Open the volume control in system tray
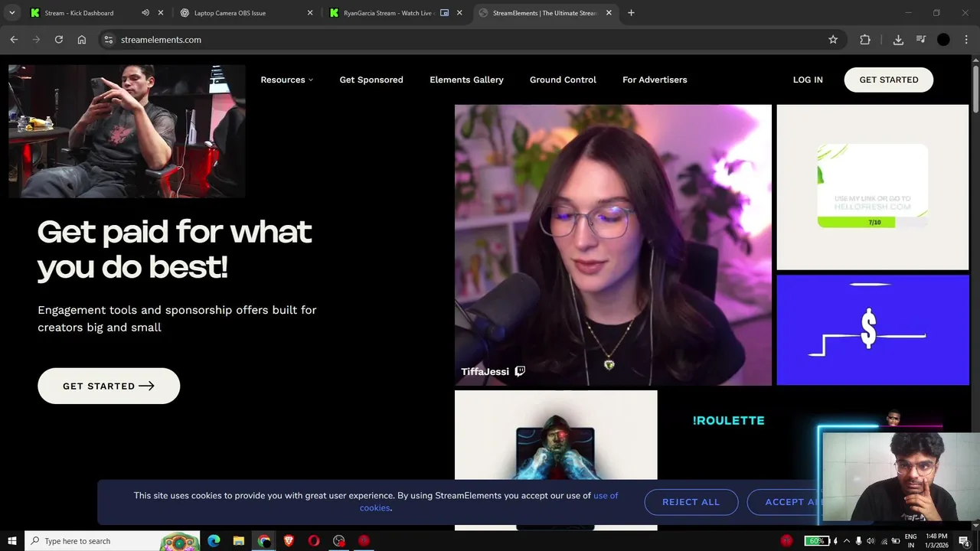 872,541
